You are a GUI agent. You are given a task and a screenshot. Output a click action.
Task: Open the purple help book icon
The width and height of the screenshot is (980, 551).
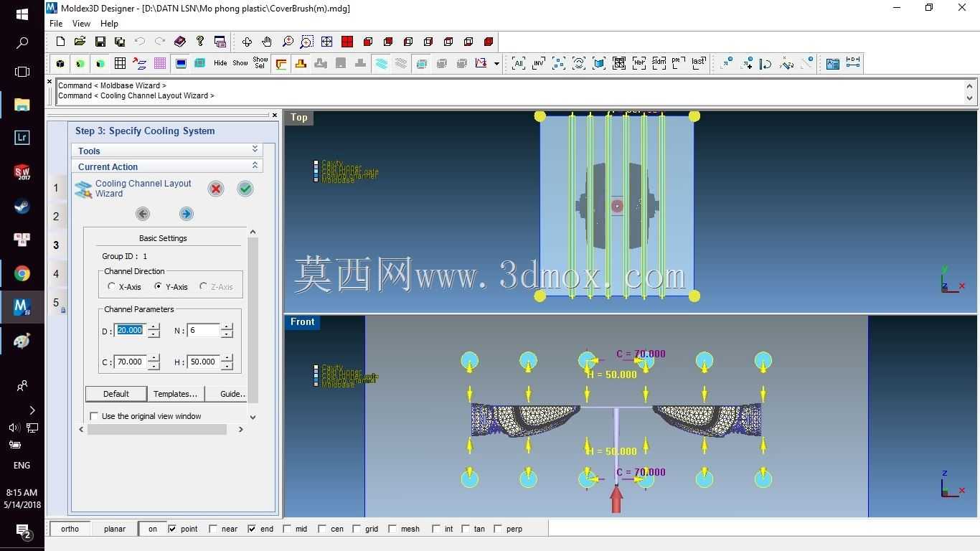click(x=180, y=42)
